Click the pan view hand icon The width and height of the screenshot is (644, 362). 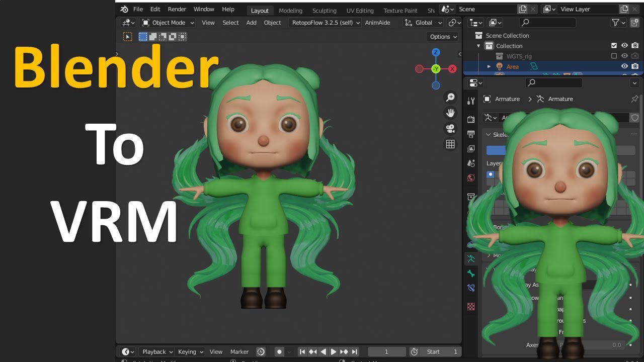[x=450, y=113]
